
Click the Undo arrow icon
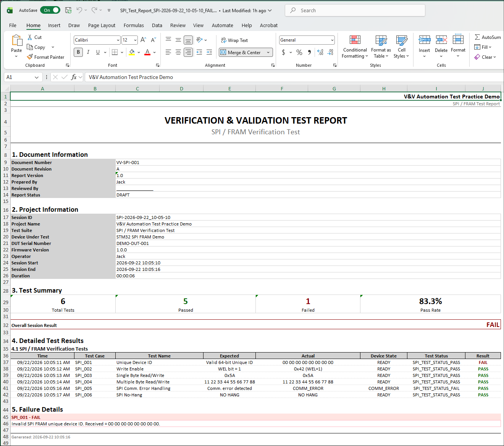click(79, 10)
